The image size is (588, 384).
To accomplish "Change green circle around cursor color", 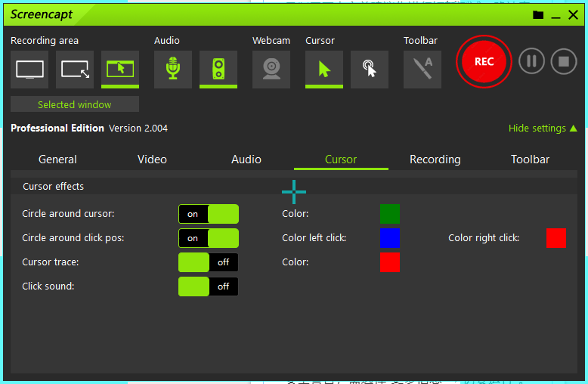I will (x=390, y=214).
